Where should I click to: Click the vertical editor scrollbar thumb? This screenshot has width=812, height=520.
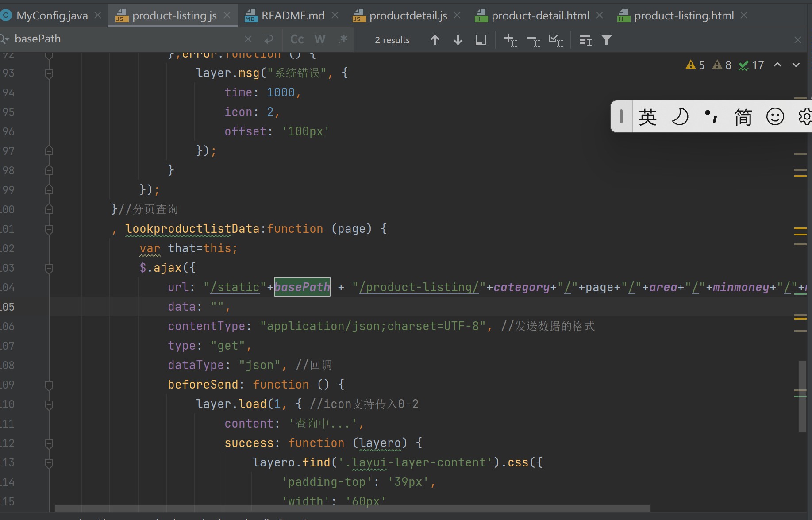coord(802,397)
